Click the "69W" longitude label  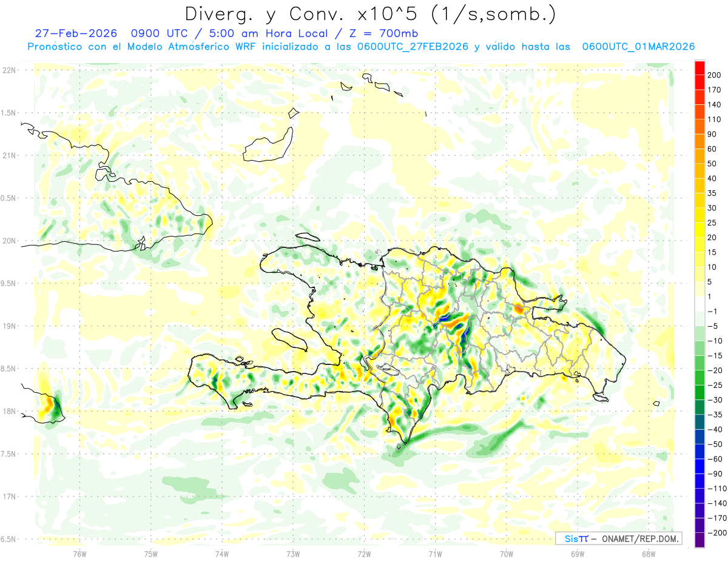tap(578, 554)
